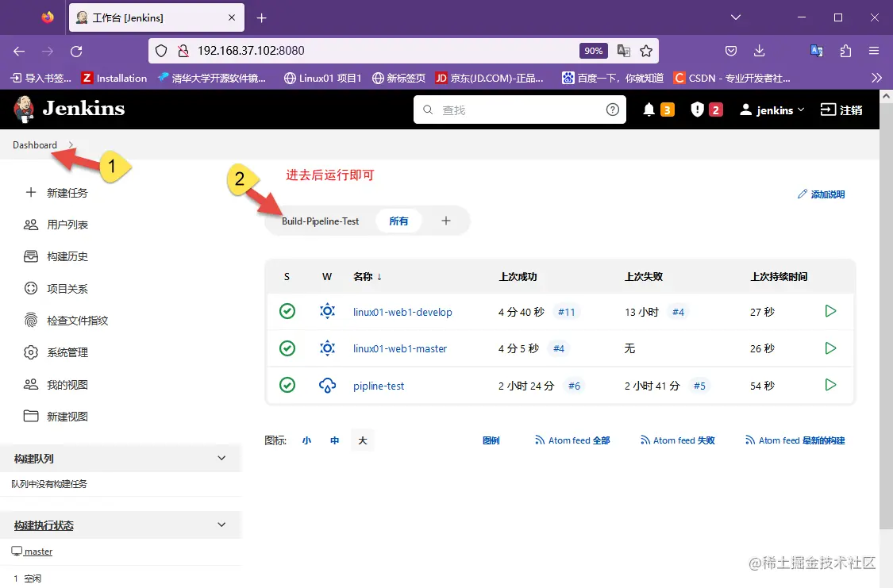Run build for linux01-web1-master
The image size is (893, 588).
(x=830, y=348)
